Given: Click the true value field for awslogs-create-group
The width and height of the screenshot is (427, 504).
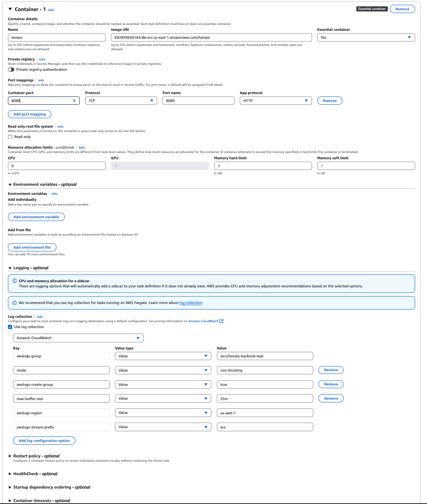Looking at the screenshot, I should [265, 385].
